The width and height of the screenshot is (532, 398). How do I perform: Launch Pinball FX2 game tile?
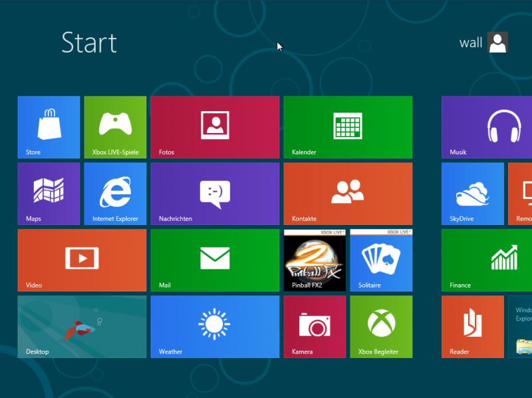click(x=315, y=260)
